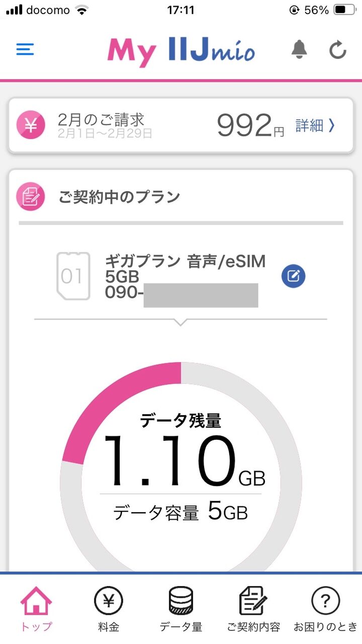The image size is (362, 644).
Task: Tap the edit plan pencil icon
Action: click(x=294, y=276)
